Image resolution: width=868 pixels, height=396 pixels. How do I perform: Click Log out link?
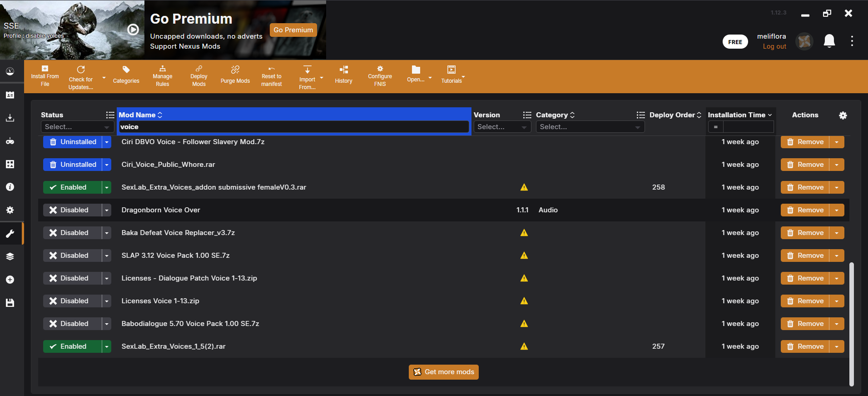[x=774, y=46]
